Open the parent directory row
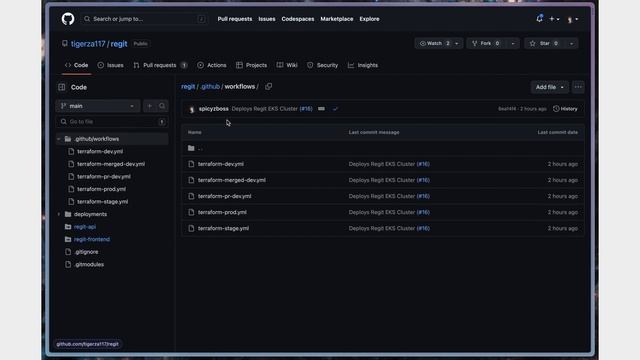The image size is (640, 360). pyautogui.click(x=382, y=148)
